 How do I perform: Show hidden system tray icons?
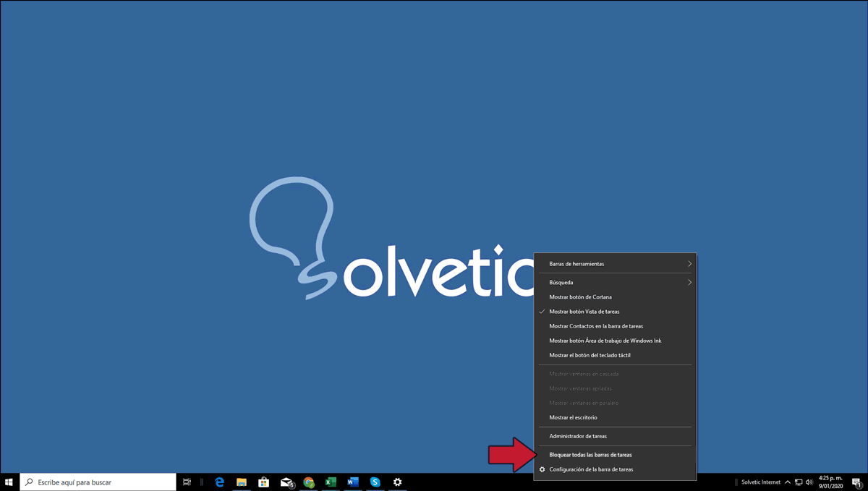(x=788, y=482)
